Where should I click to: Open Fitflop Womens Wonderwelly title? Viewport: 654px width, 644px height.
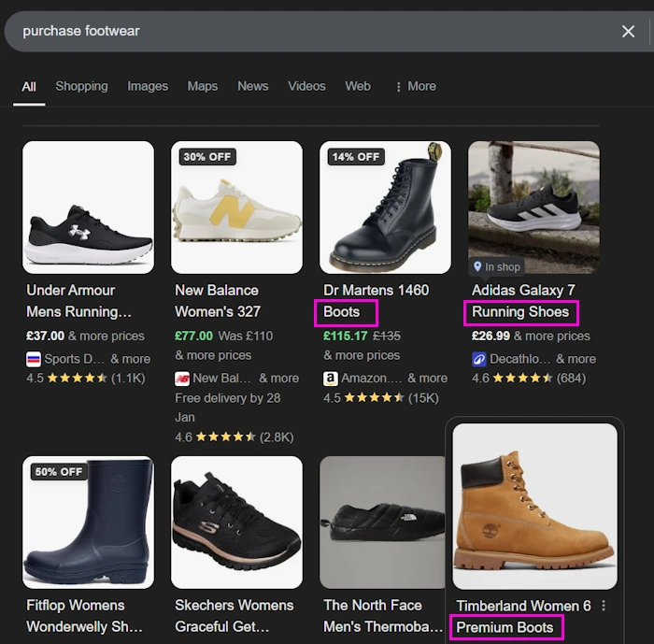84,616
